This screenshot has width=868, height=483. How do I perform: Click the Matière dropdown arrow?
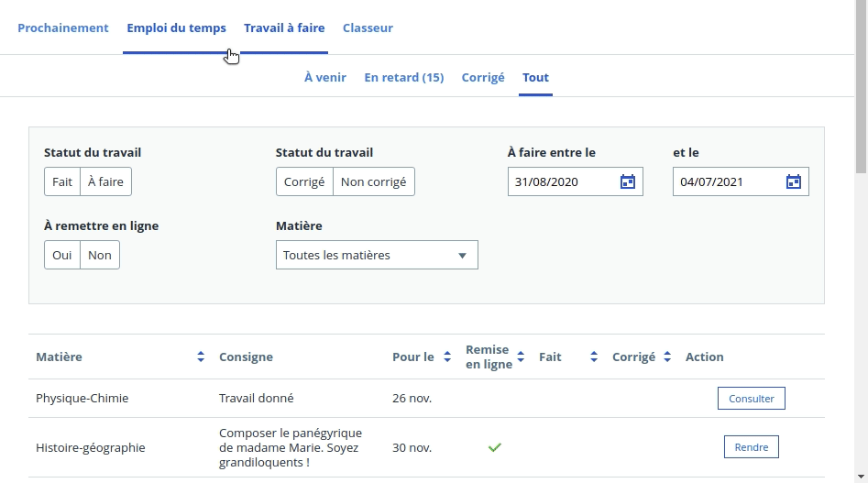point(462,256)
